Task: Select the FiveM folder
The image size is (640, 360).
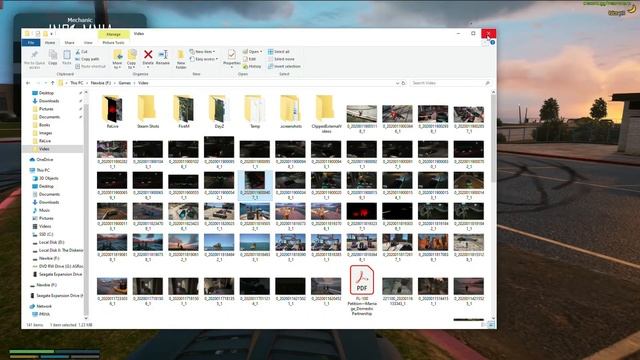Action: tap(184, 111)
